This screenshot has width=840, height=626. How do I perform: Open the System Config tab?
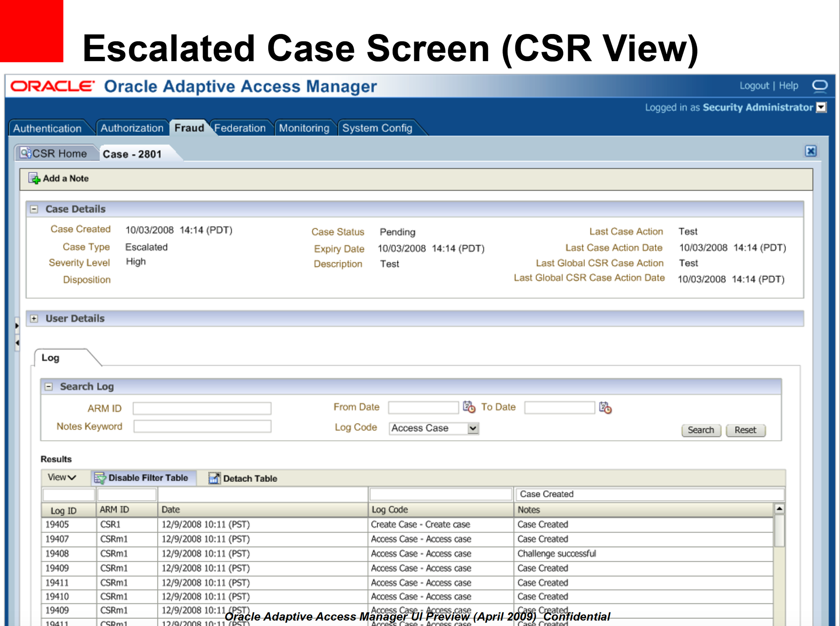click(377, 128)
